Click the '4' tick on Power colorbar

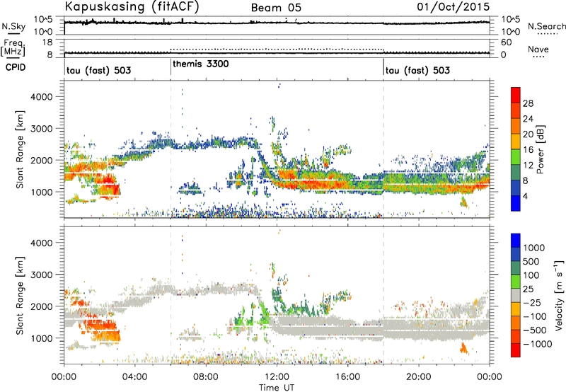point(526,196)
